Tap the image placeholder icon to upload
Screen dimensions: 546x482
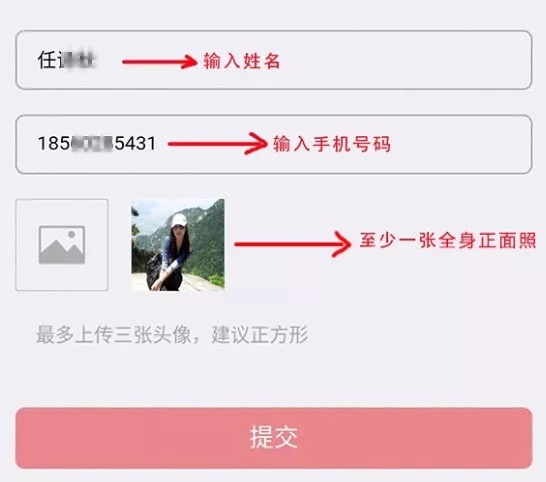tap(62, 245)
